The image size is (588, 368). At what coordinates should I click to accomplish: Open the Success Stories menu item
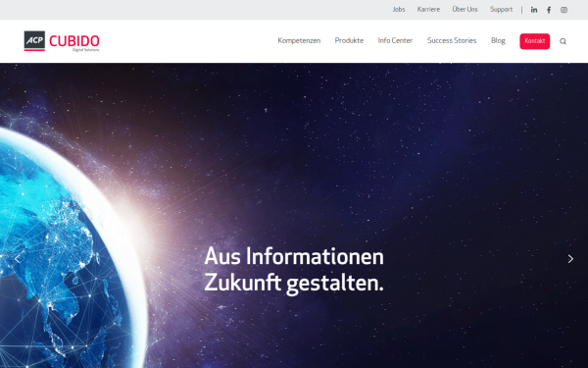452,40
